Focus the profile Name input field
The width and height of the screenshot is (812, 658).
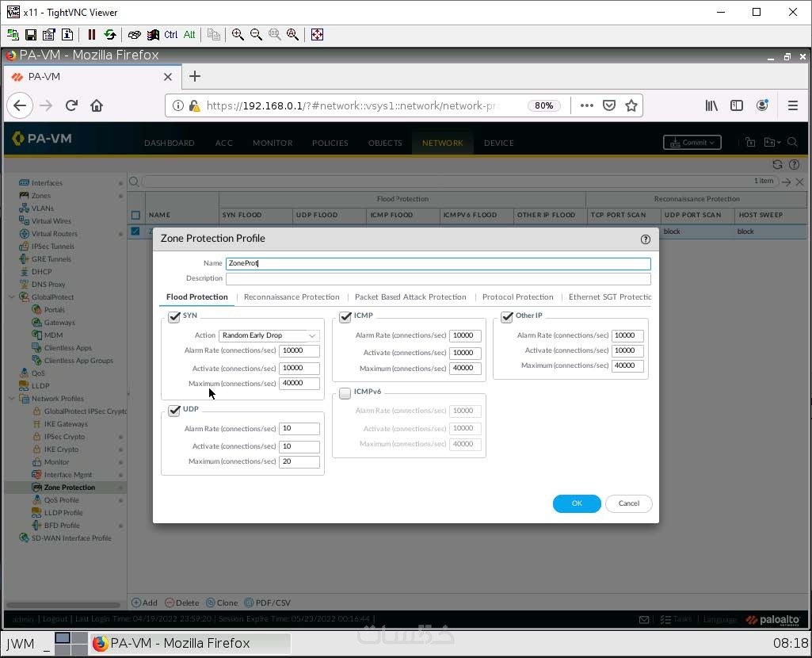(x=438, y=264)
